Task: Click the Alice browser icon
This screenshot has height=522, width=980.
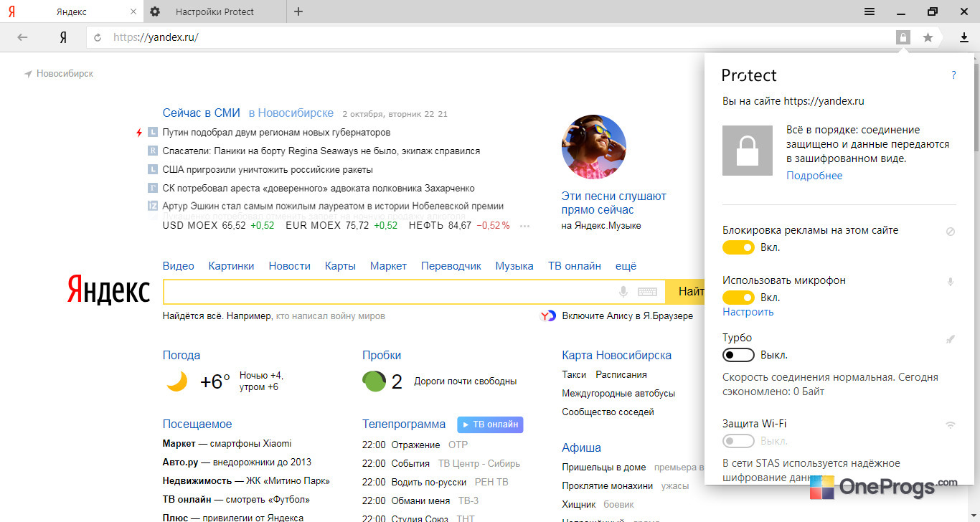Action: [x=548, y=315]
